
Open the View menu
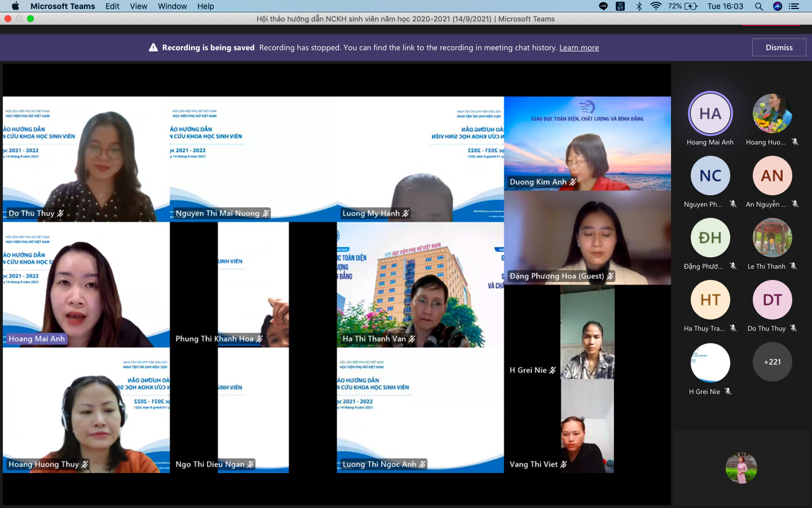(138, 6)
